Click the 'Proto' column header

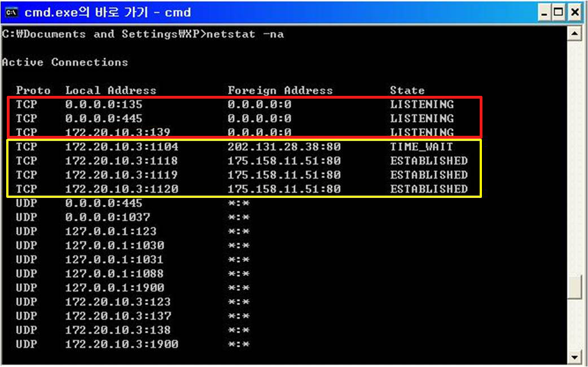pyautogui.click(x=33, y=90)
